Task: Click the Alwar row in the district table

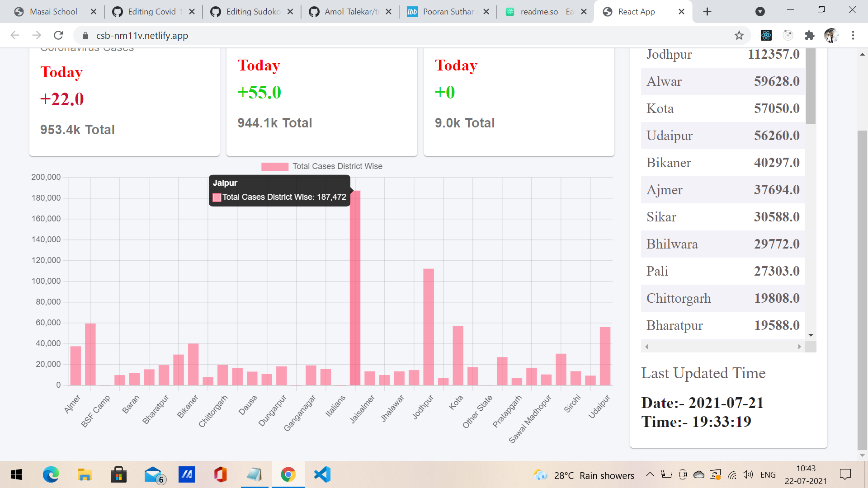Action: (x=723, y=81)
